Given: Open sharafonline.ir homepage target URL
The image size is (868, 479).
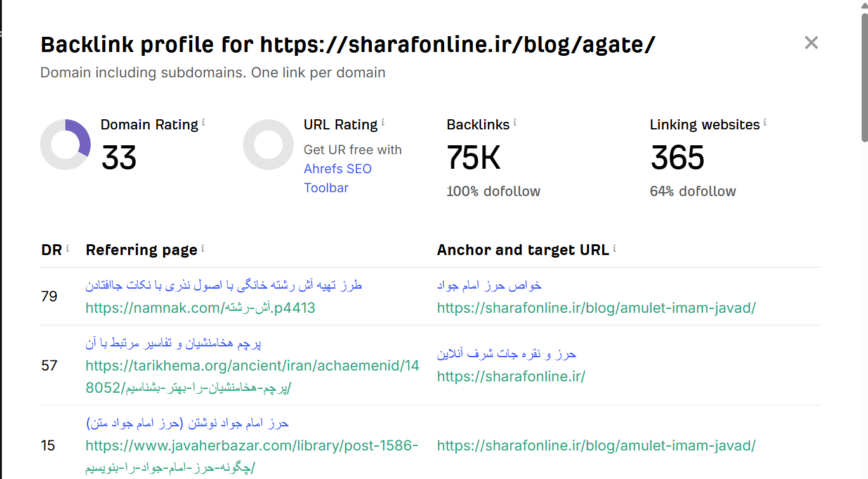Looking at the screenshot, I should click(x=511, y=376).
